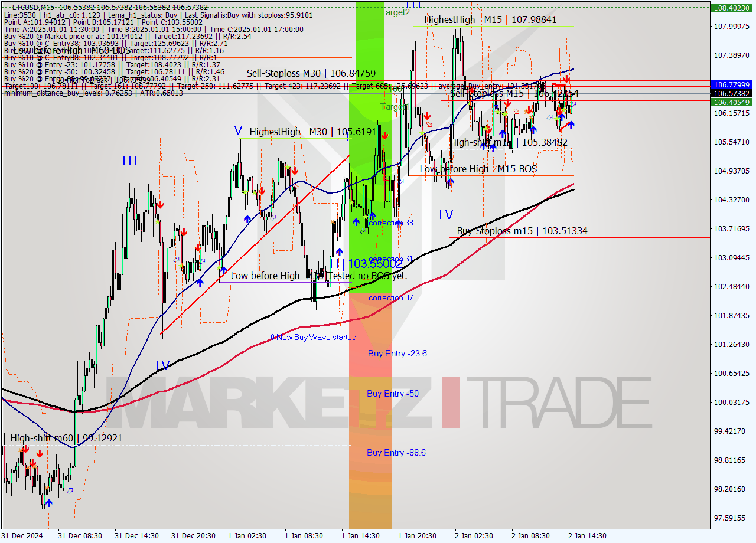The image size is (756, 543).
Task: Select the 'correction 38' label
Action: [391, 223]
